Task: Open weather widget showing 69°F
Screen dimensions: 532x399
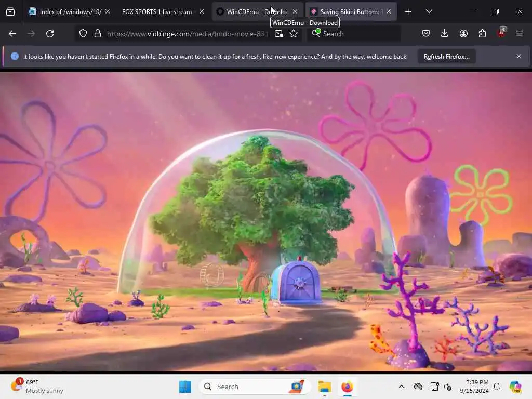Action: 37,387
